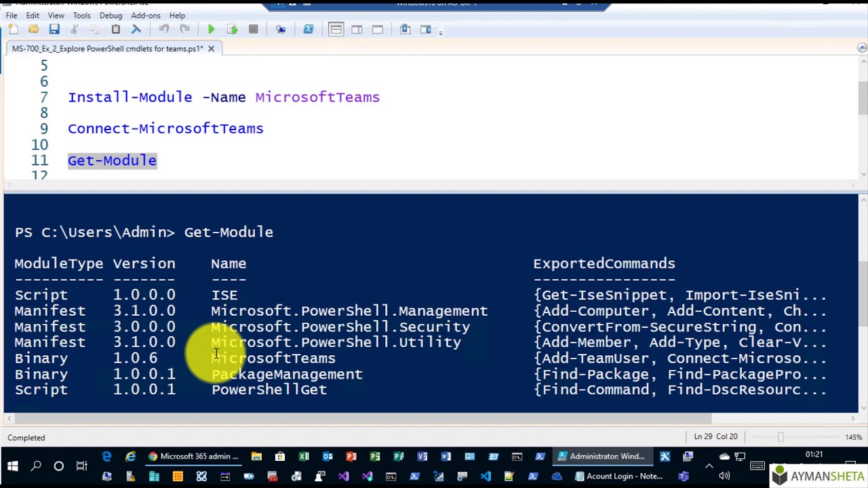
Task: Click the volume speaker tray icon
Action: [725, 476]
